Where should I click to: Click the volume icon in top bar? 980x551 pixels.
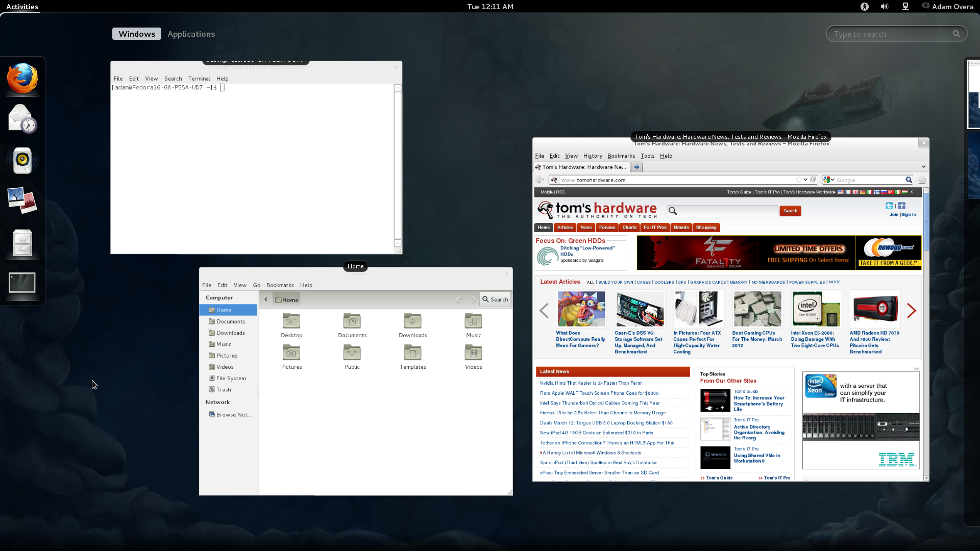point(885,7)
